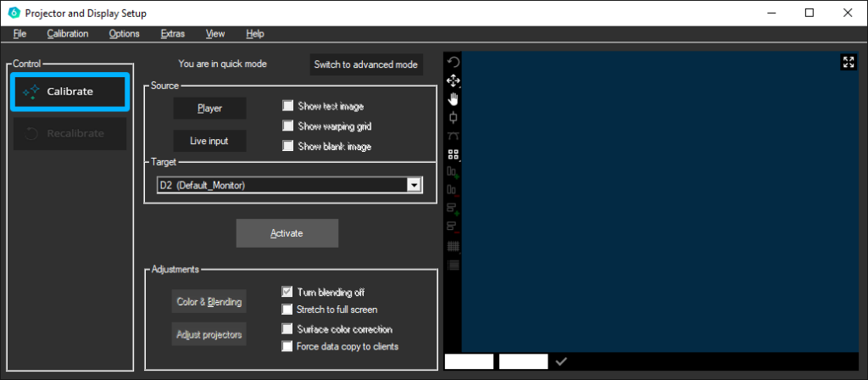Click the Calibrate button
Viewport: 868px width, 380px height.
70,92
